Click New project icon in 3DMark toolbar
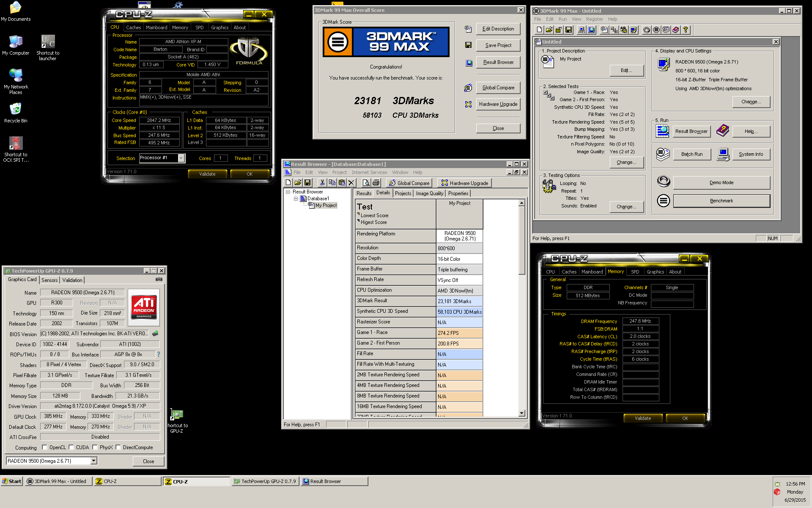The image size is (812, 508). [539, 30]
